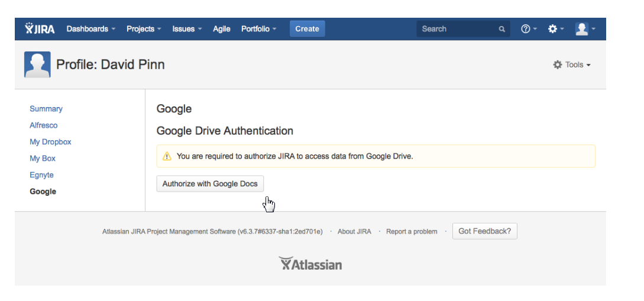The height and width of the screenshot is (301, 644).
Task: Go to the Agile menu item
Action: [222, 29]
